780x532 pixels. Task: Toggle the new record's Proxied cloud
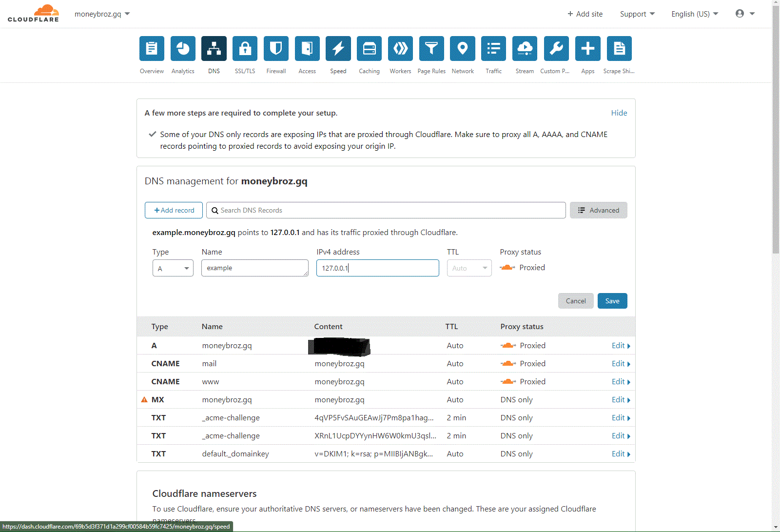tap(507, 267)
